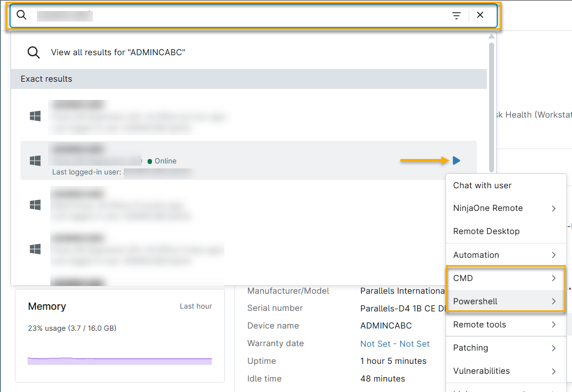Select the first Windows device icon in results
572x392 pixels.
[35, 116]
